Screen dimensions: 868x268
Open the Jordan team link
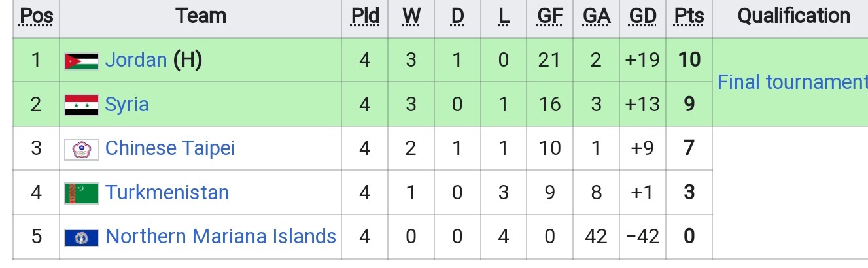point(136,60)
